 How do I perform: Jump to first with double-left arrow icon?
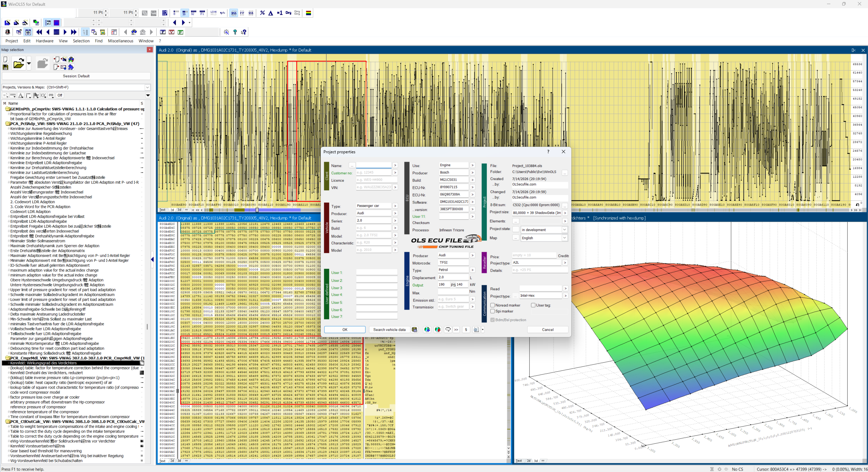(39, 32)
